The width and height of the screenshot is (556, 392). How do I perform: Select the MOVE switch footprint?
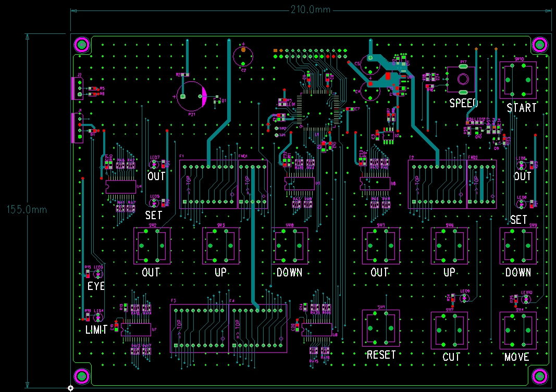518,331
